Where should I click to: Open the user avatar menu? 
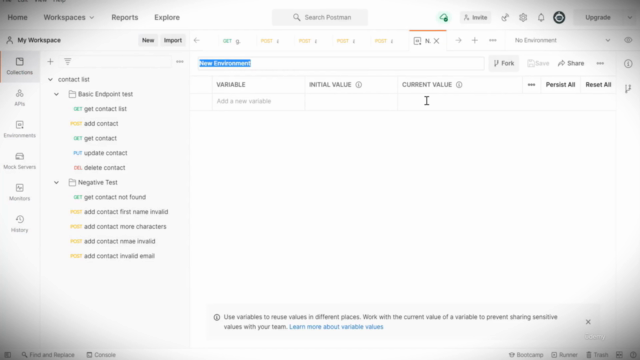coord(559,18)
